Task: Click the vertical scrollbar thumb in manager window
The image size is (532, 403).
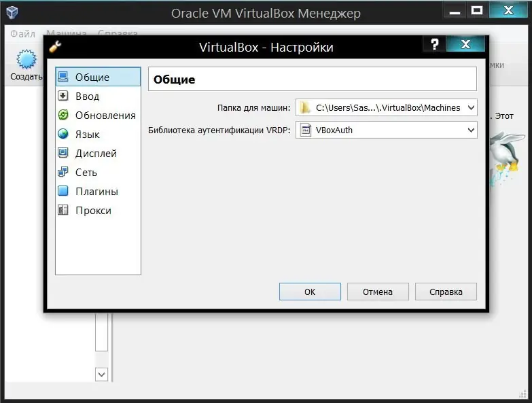Action: 101,332
